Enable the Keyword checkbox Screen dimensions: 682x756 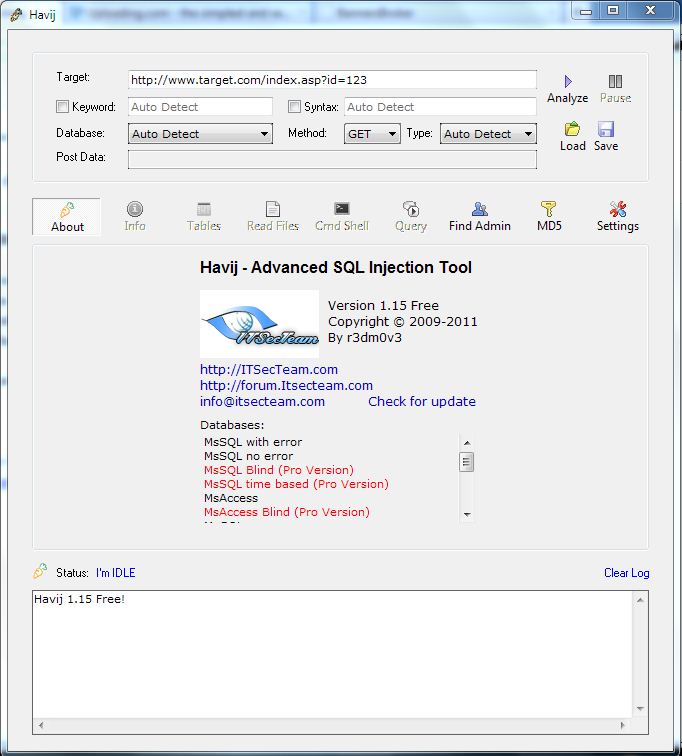62,106
